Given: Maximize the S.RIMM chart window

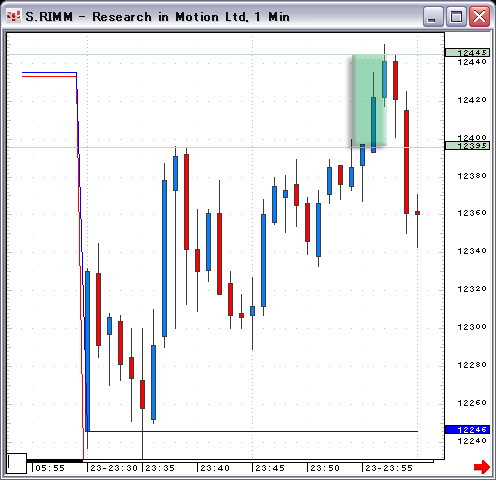Looking at the screenshot, I should click(456, 16).
